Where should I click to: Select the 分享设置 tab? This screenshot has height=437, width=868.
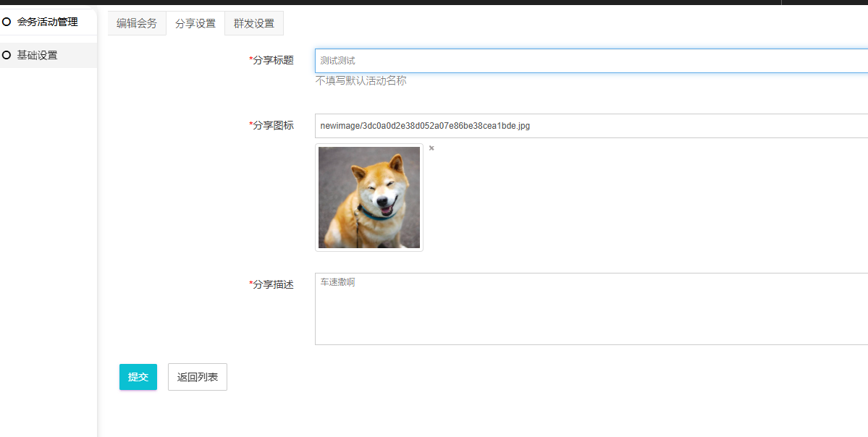point(195,23)
